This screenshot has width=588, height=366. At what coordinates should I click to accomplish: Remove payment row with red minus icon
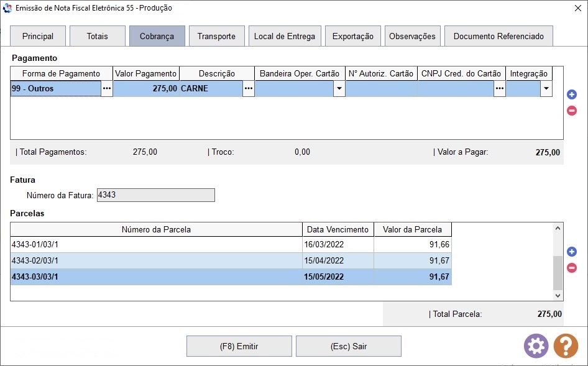(572, 111)
